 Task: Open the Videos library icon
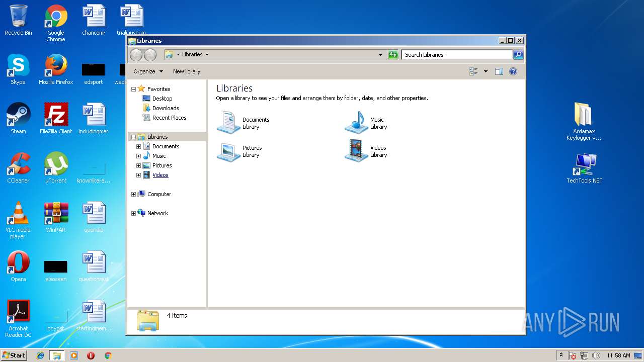(x=356, y=151)
